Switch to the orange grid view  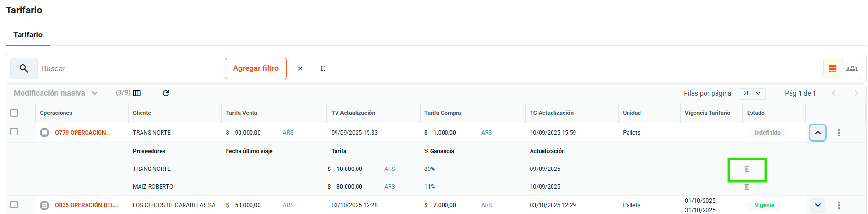[x=833, y=68]
